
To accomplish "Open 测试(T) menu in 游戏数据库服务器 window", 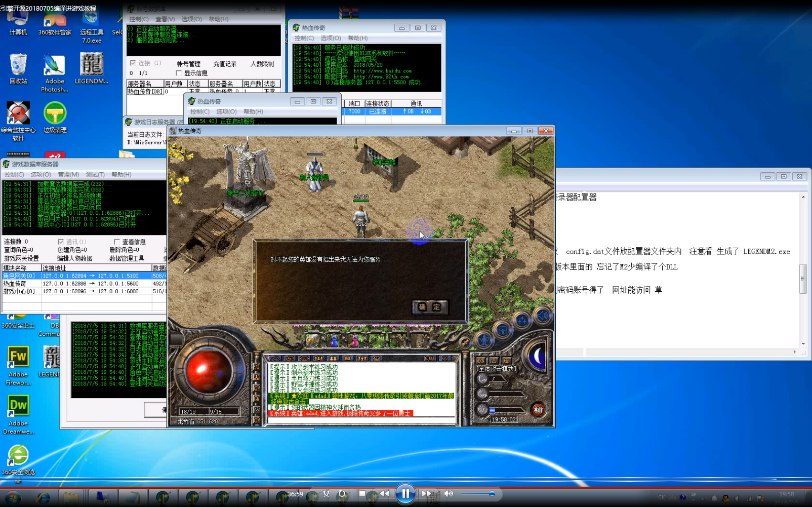I will tap(95, 174).
